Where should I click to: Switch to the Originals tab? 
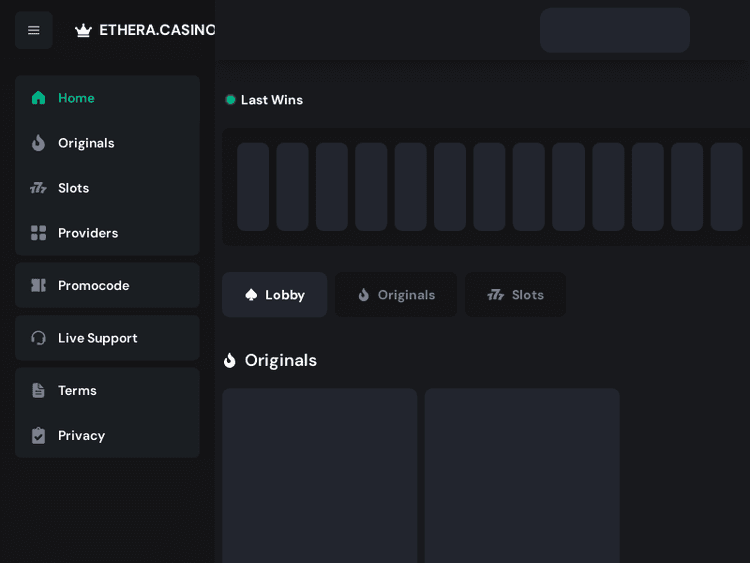(396, 295)
